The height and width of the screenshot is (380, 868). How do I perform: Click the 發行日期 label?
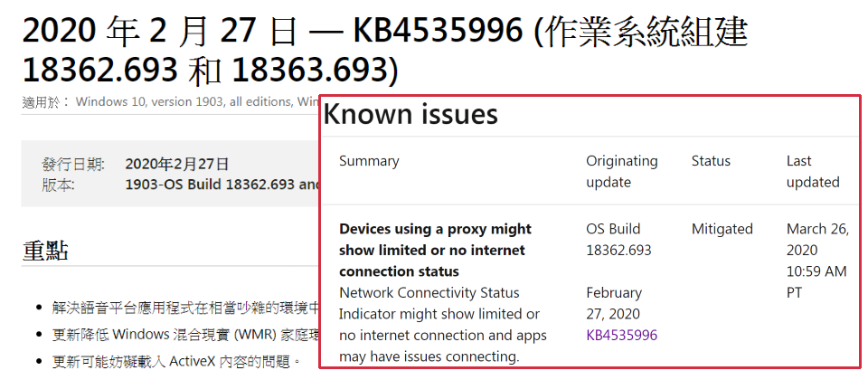(x=72, y=164)
